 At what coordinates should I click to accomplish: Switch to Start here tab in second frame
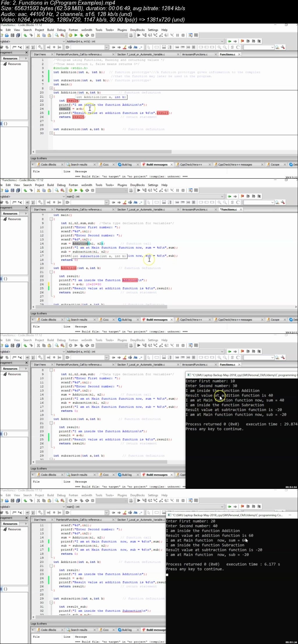(40, 210)
